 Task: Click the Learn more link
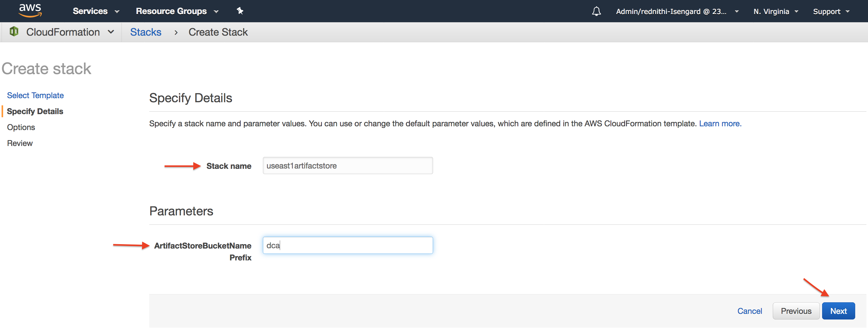[x=720, y=123]
